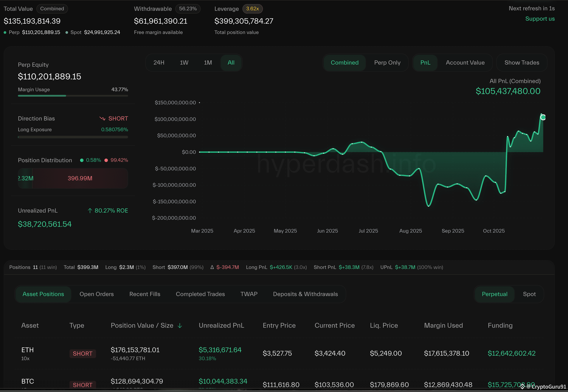Click the green dot beside Perp value
568x392 pixels.
(5, 32)
